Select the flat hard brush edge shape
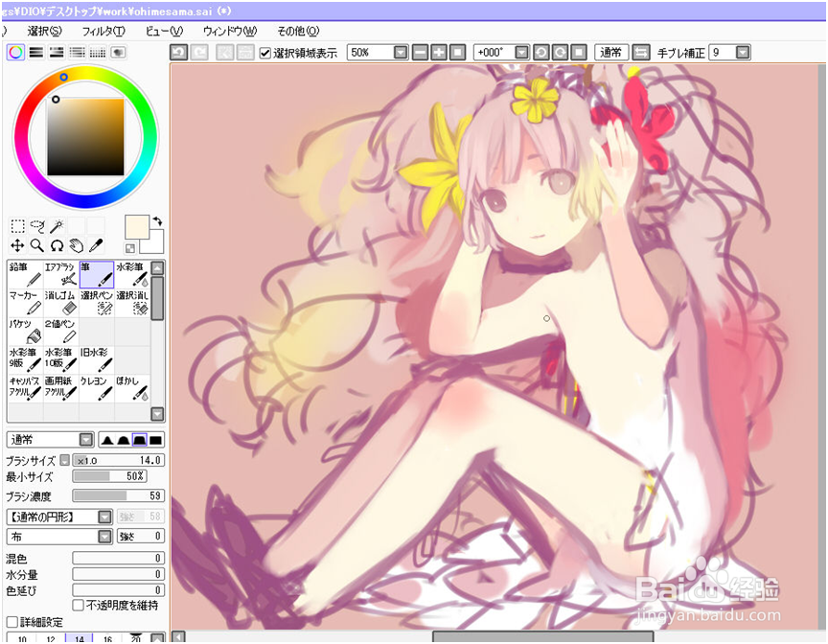Screen dimensions: 828x644 click(x=155, y=440)
